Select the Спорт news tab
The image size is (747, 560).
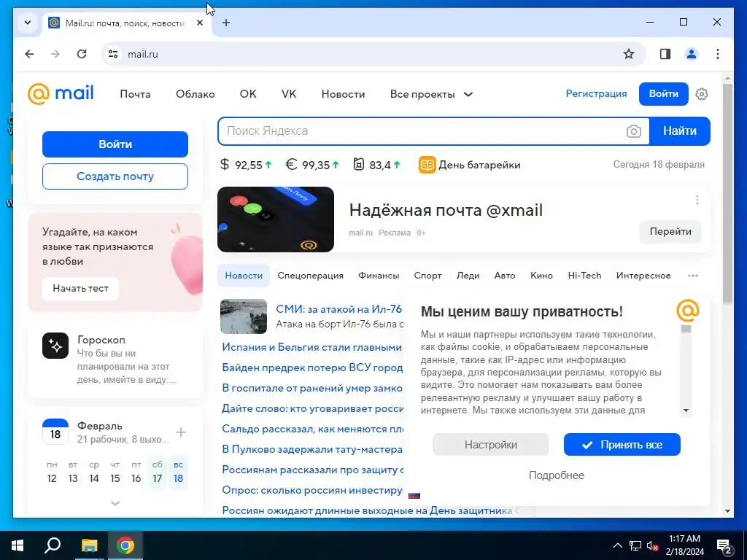(427, 276)
